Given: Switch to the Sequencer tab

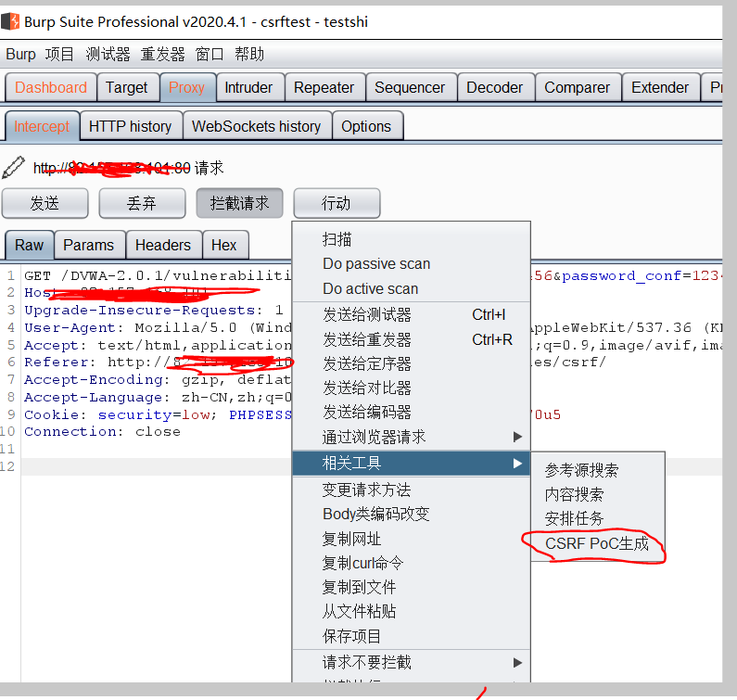Looking at the screenshot, I should click(x=410, y=87).
